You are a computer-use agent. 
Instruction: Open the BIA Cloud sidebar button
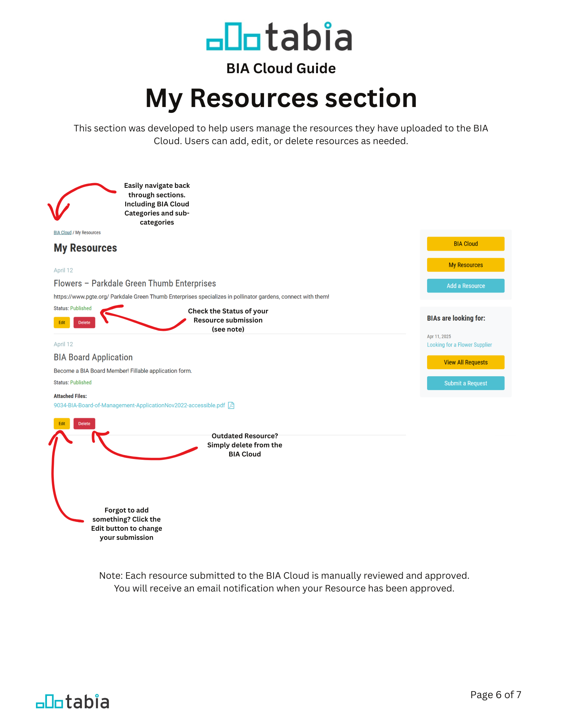465,244
